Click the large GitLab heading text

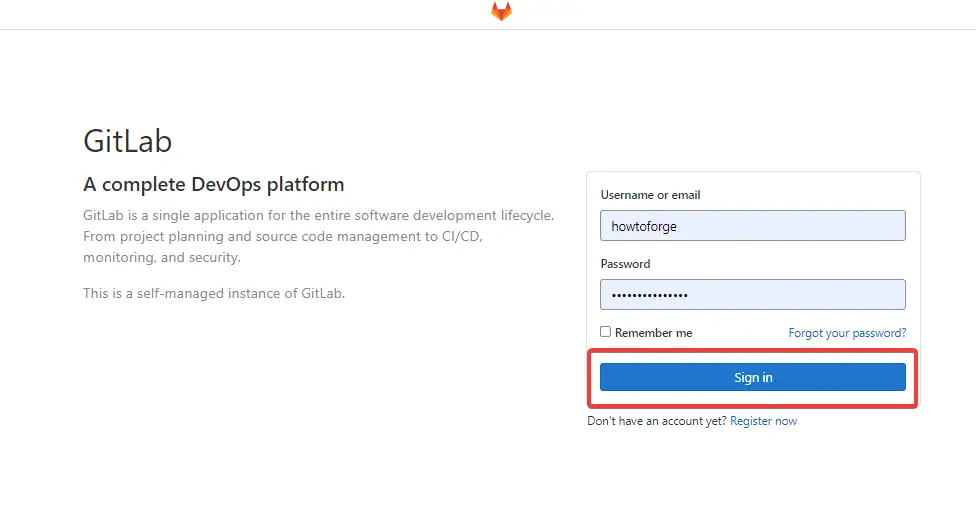point(128,141)
